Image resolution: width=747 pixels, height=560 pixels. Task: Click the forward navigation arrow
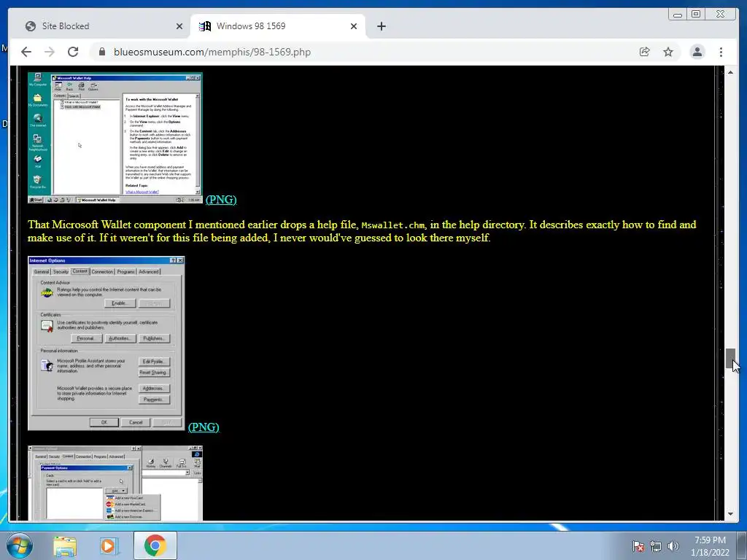coord(50,52)
